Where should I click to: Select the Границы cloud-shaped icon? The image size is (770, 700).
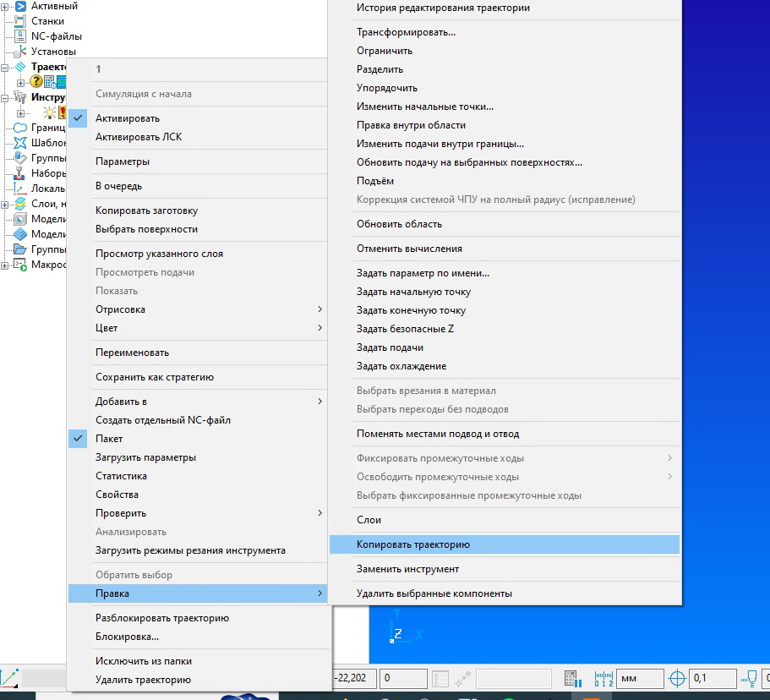click(20, 128)
